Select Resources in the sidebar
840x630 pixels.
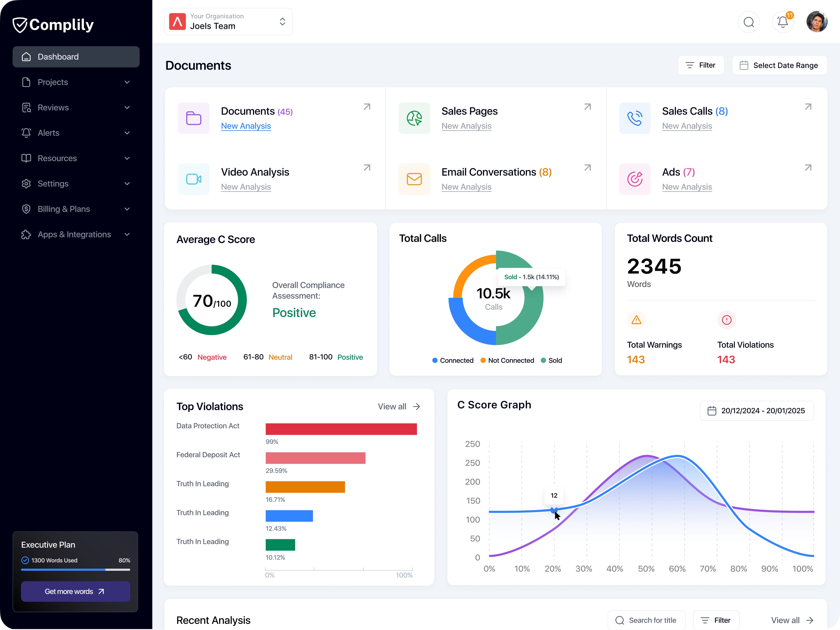tap(76, 158)
